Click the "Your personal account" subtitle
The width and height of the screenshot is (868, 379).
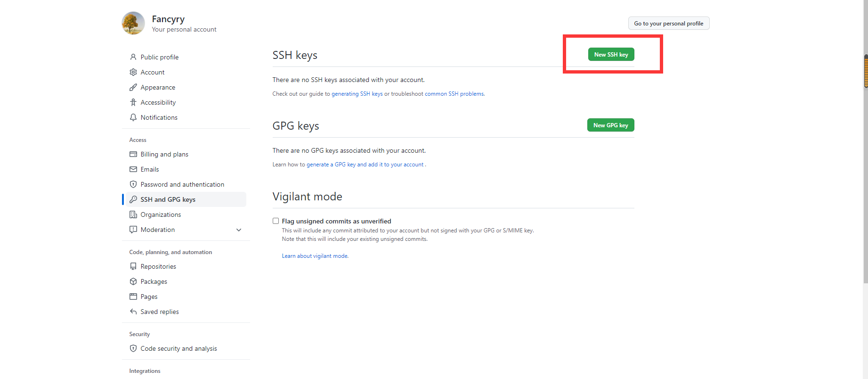pos(184,29)
